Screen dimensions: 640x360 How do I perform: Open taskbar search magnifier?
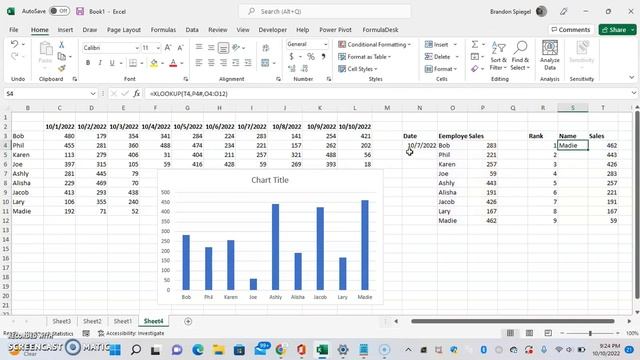pos(136,349)
